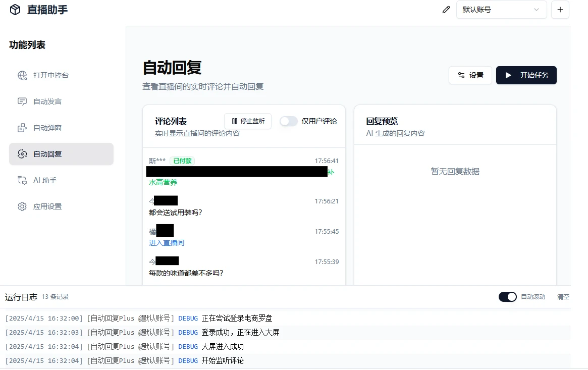Click the 13 条记录 count
The width and height of the screenshot is (588, 370).
55,297
